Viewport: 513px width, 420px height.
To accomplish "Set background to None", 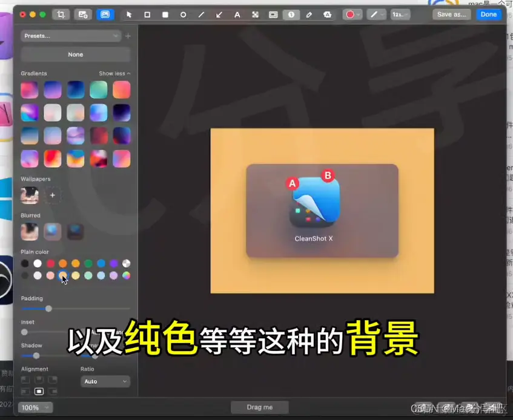I will (x=75, y=54).
